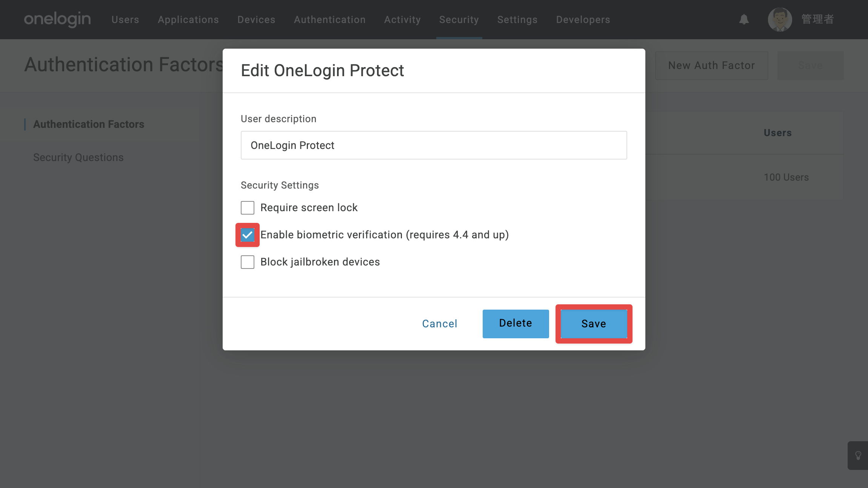The width and height of the screenshot is (868, 488).
Task: Uncheck Enable biometric verification checkbox
Action: [x=248, y=235]
